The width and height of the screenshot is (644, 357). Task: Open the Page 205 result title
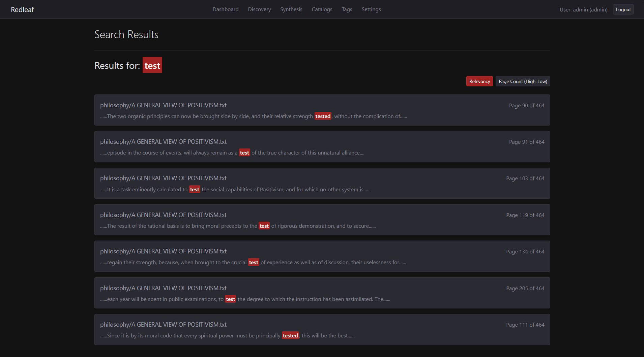(163, 288)
